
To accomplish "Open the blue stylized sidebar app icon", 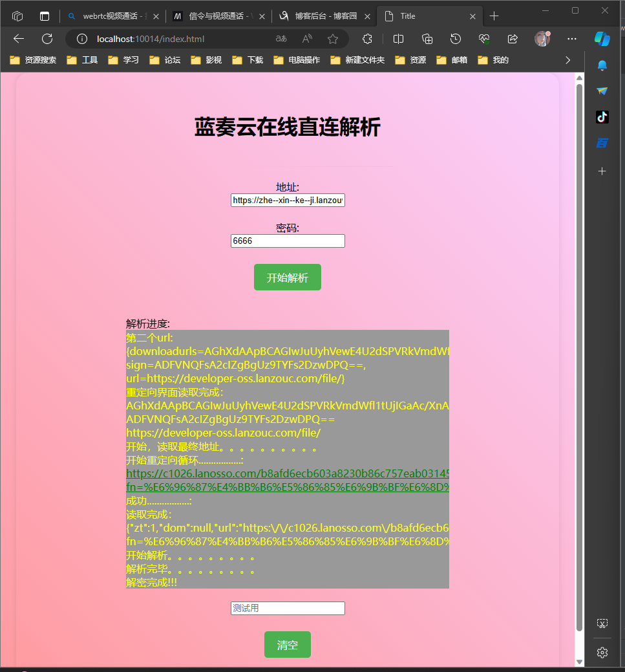I will click(602, 143).
